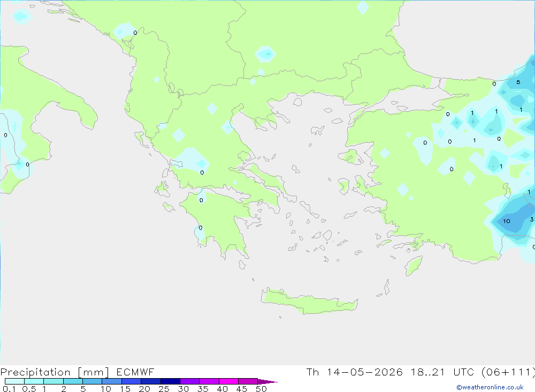Click the '18..21 UTC' time text
This screenshot has height=392, width=535.
[x=442, y=372]
